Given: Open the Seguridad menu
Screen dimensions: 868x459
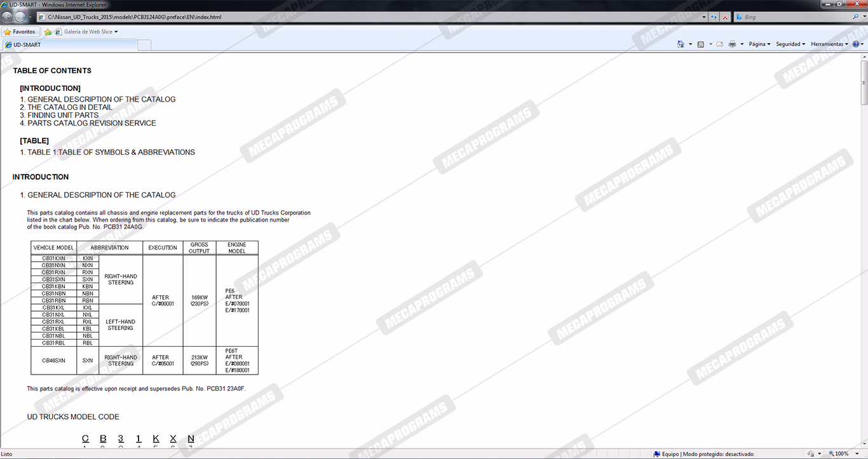Looking at the screenshot, I should coord(790,44).
